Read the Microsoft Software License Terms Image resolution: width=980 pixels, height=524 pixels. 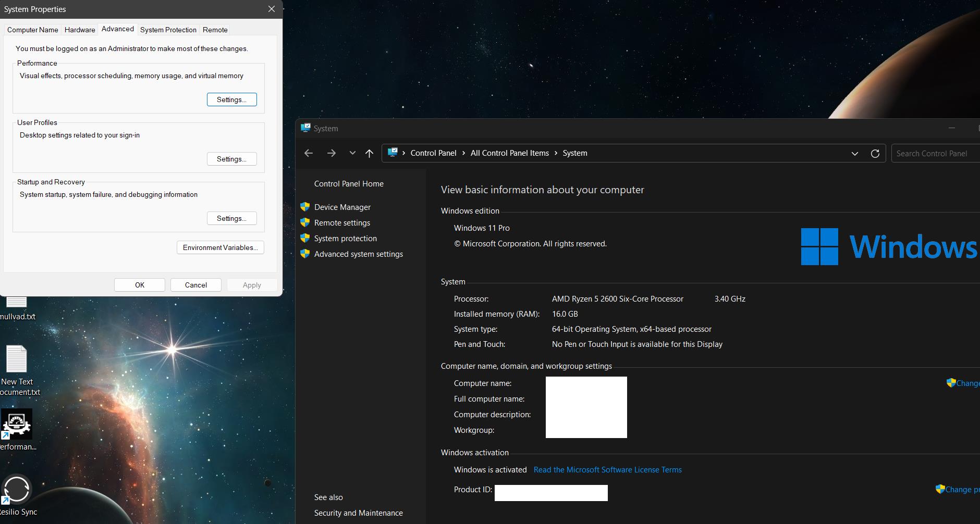607,470
